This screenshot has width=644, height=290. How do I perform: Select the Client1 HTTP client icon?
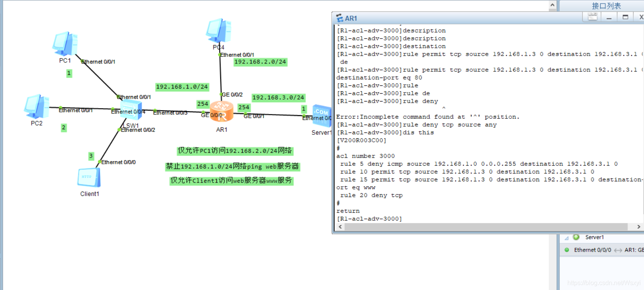[89, 178]
